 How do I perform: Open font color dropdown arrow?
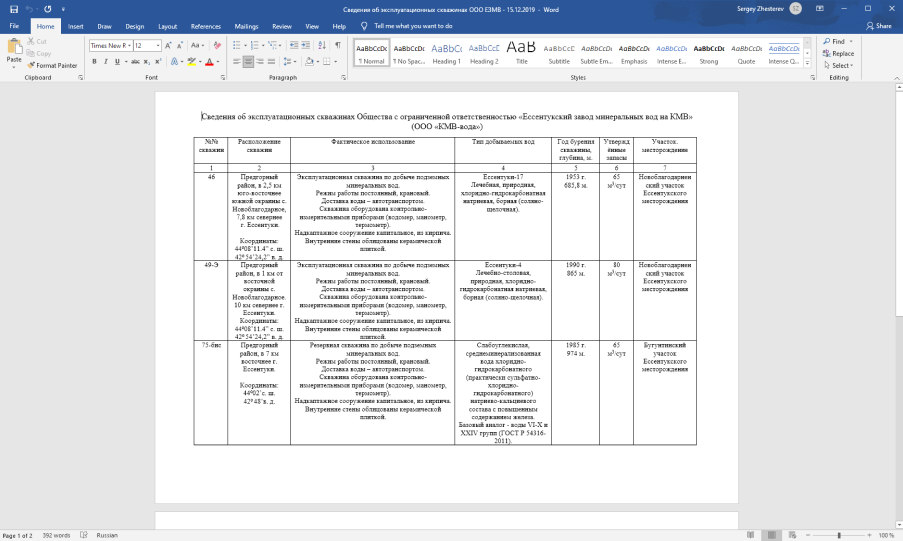(x=218, y=62)
